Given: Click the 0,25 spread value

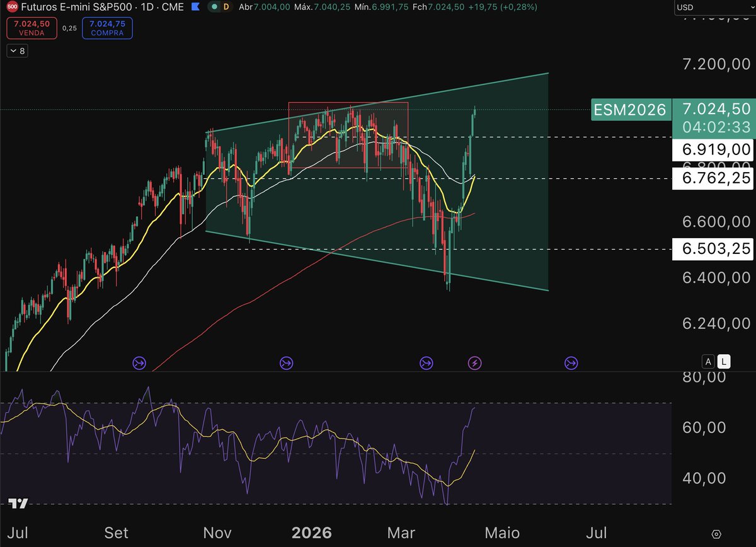Looking at the screenshot, I should 70,28.
